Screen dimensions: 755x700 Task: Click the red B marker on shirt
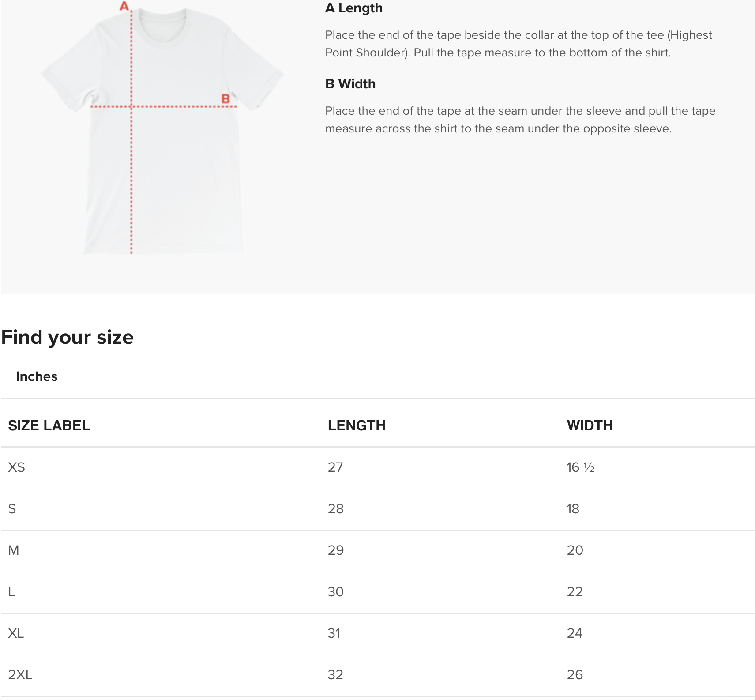[x=225, y=98]
